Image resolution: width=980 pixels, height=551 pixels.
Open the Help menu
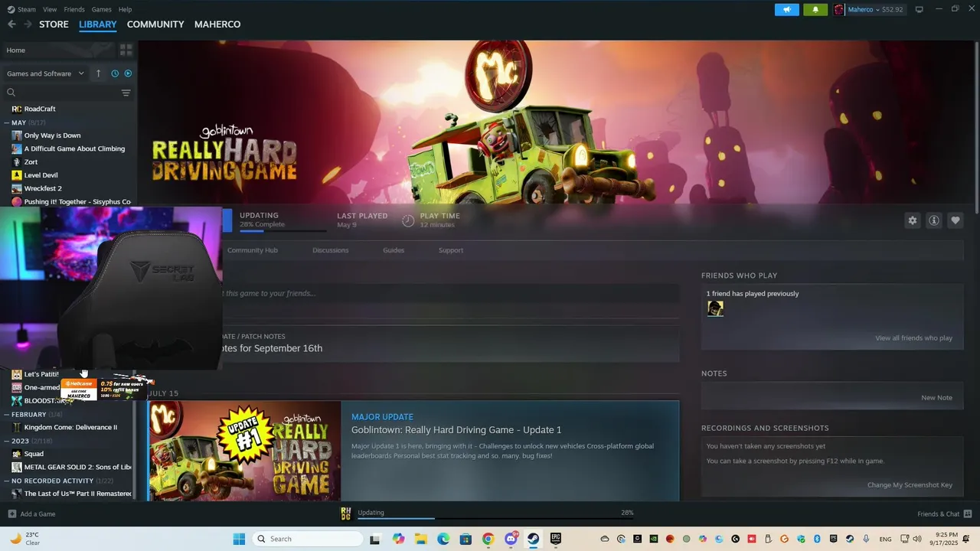(125, 9)
